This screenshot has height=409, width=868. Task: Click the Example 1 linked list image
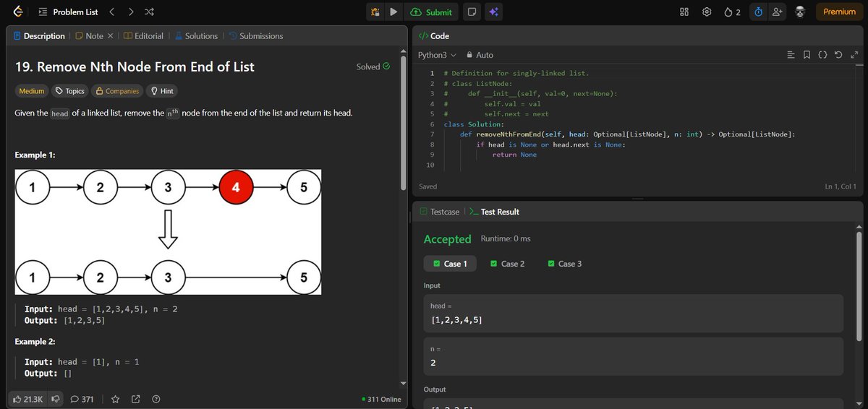(168, 232)
